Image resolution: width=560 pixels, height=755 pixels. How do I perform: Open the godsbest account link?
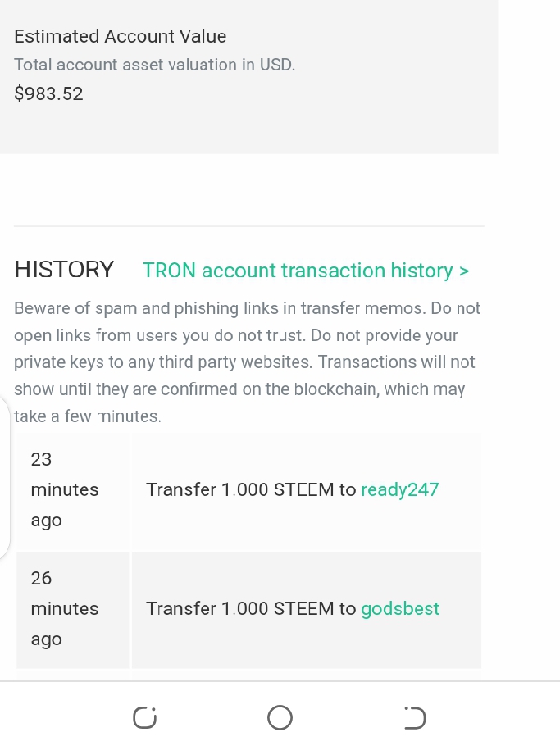[400, 608]
